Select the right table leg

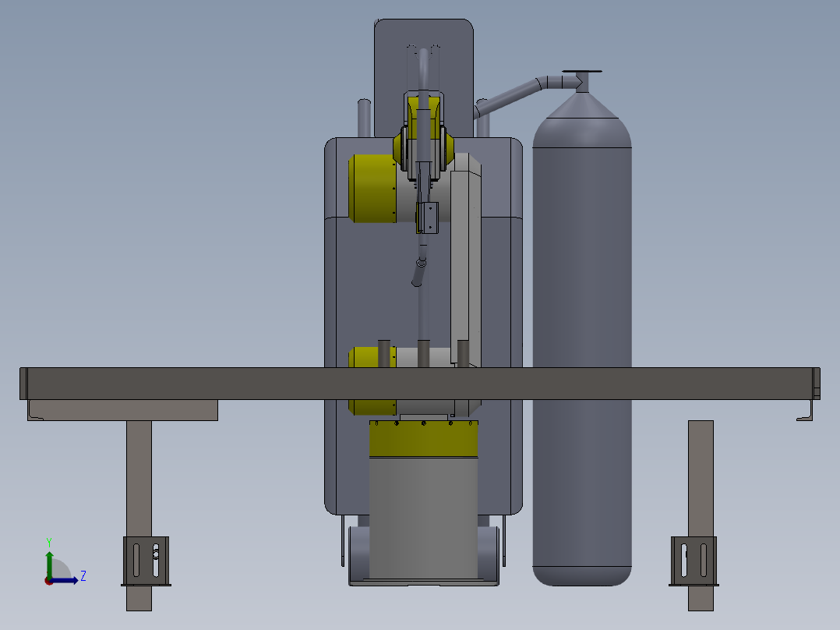click(701, 477)
